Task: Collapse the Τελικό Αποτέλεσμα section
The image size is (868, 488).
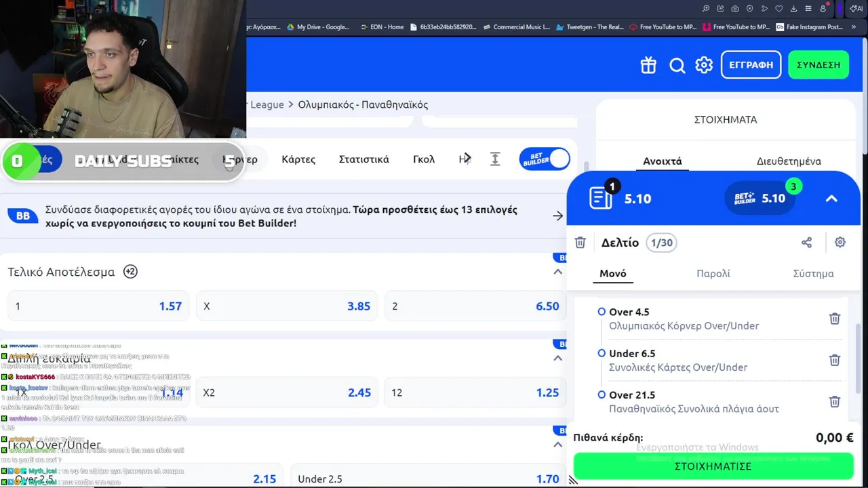Action: tap(557, 272)
